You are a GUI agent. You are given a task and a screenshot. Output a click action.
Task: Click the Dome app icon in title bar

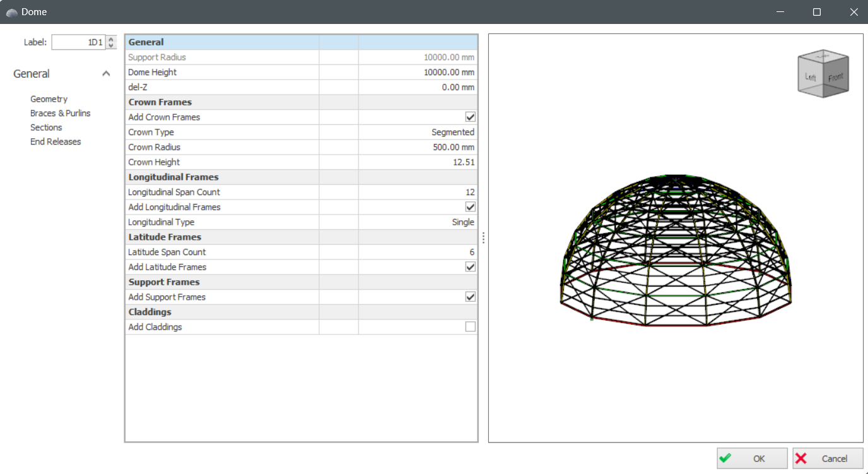click(x=11, y=12)
